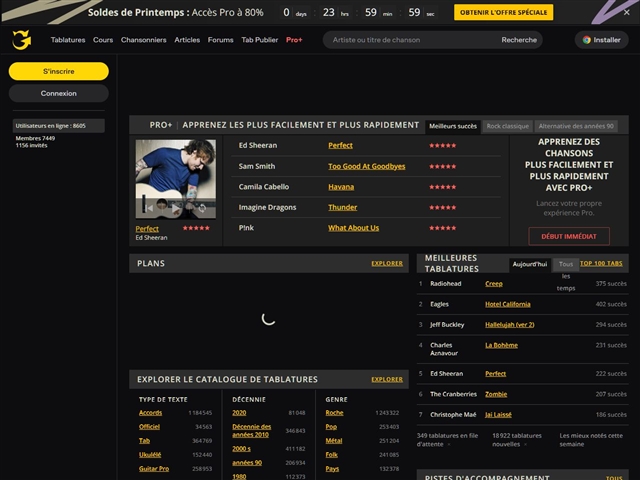Screen dimensions: 640x480
Task: Toggle loop in the preview player
Action: [202, 209]
